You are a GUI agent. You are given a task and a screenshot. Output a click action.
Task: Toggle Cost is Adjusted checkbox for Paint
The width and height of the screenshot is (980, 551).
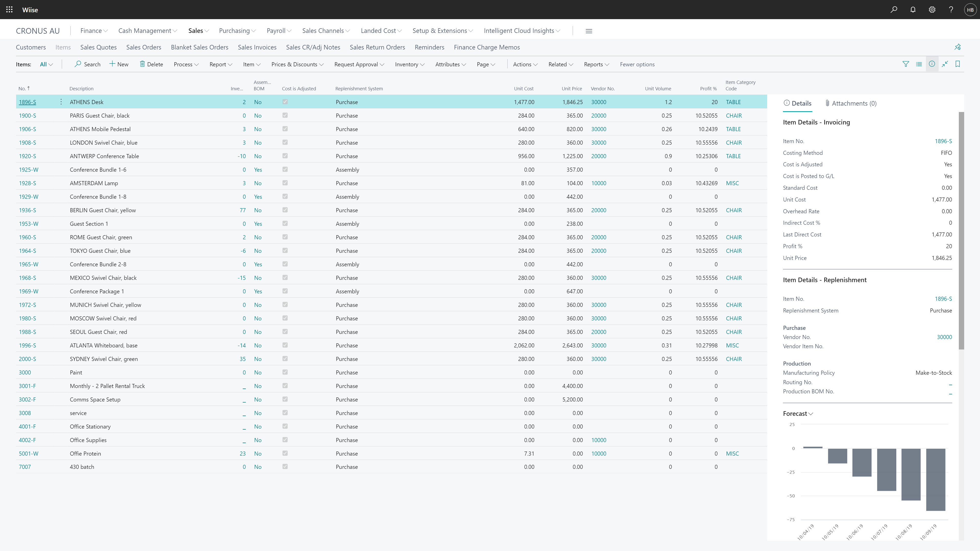click(x=285, y=372)
